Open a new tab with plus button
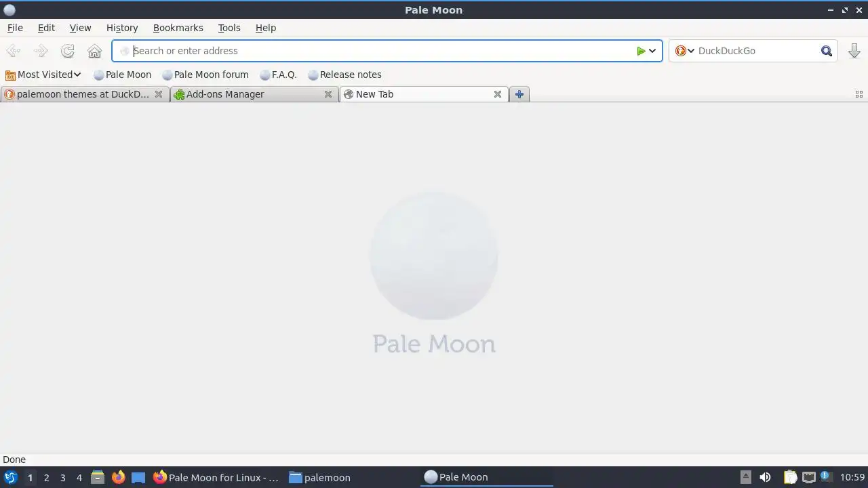 pyautogui.click(x=519, y=94)
